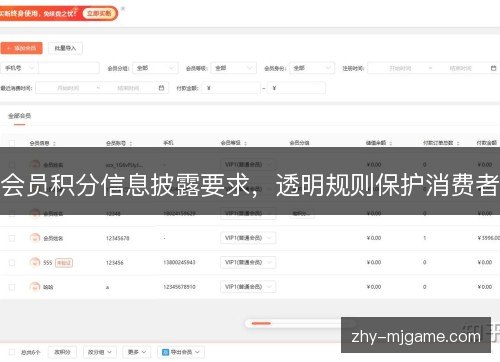Click the 立即买断 button in the banner

[99, 13]
